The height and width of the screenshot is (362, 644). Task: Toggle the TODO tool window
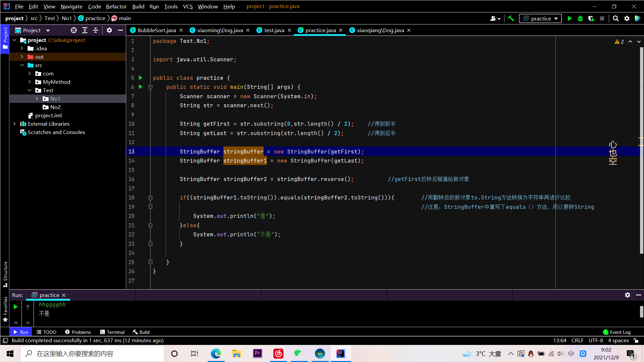tap(46, 332)
